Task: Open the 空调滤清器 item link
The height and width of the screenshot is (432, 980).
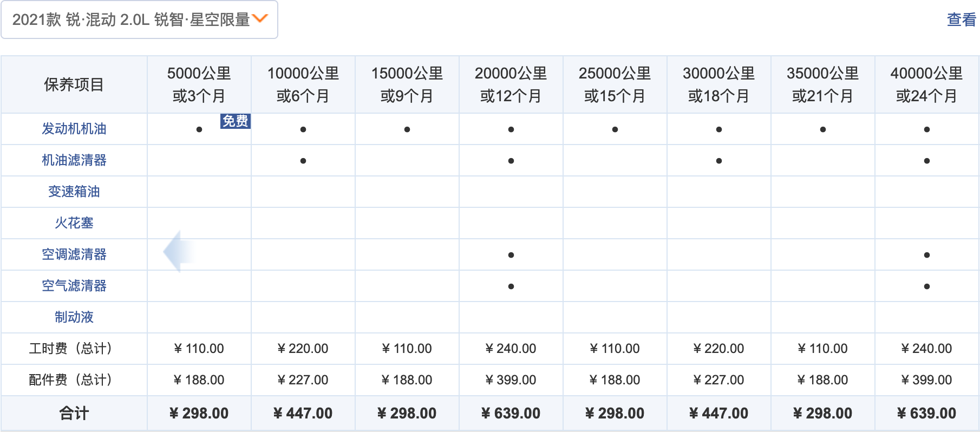Action: [74, 254]
